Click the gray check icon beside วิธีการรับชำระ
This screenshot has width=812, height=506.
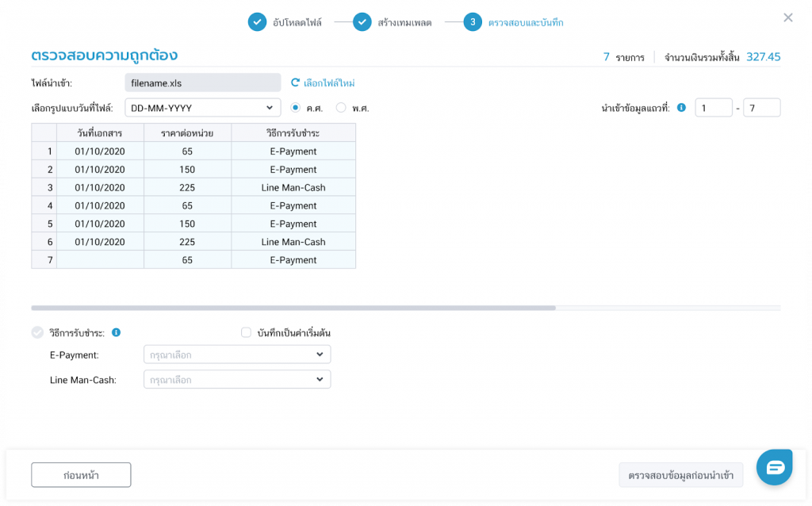click(37, 332)
